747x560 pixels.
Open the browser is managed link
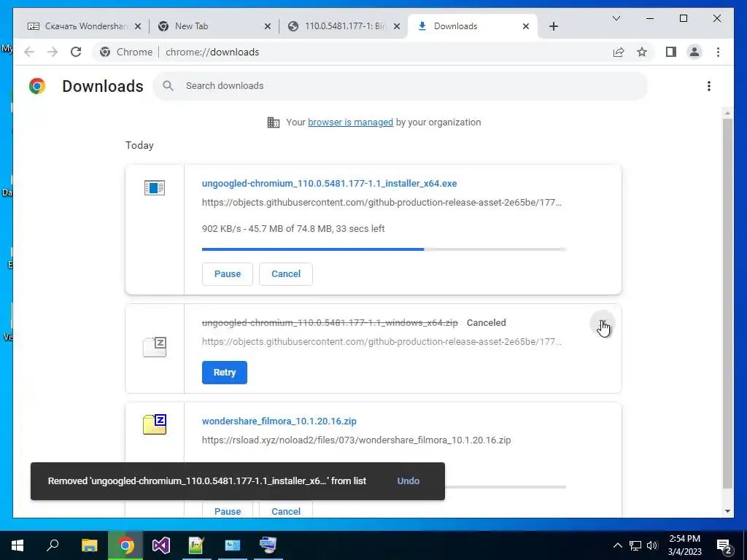(350, 122)
